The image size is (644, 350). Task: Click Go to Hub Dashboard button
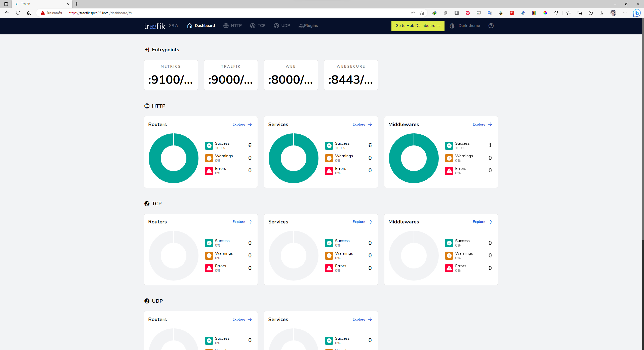coord(418,26)
